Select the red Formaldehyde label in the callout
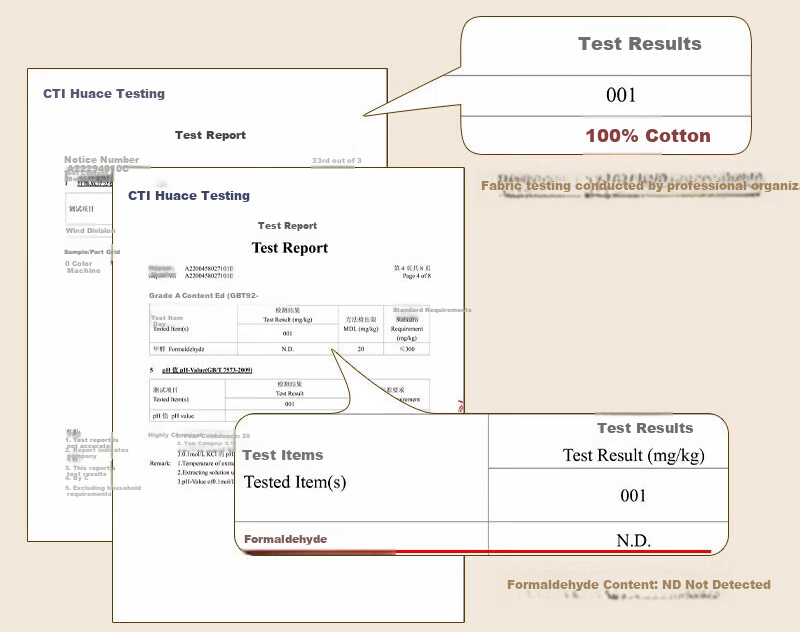800x632 pixels. click(x=286, y=539)
